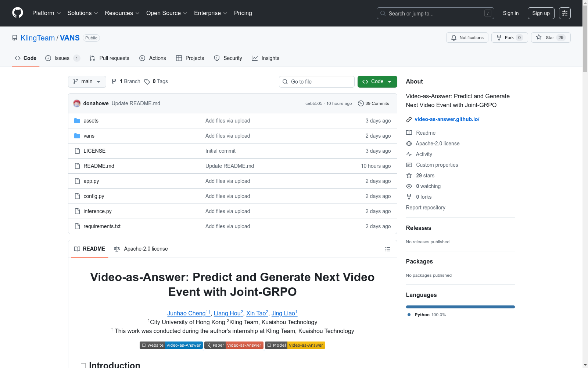Click the scale icon by Apache-2.0 license

click(x=409, y=144)
